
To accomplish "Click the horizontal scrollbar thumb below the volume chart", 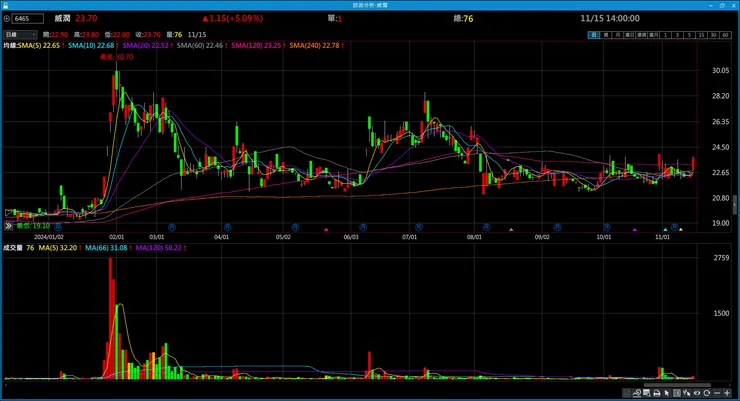I will pos(678,385).
